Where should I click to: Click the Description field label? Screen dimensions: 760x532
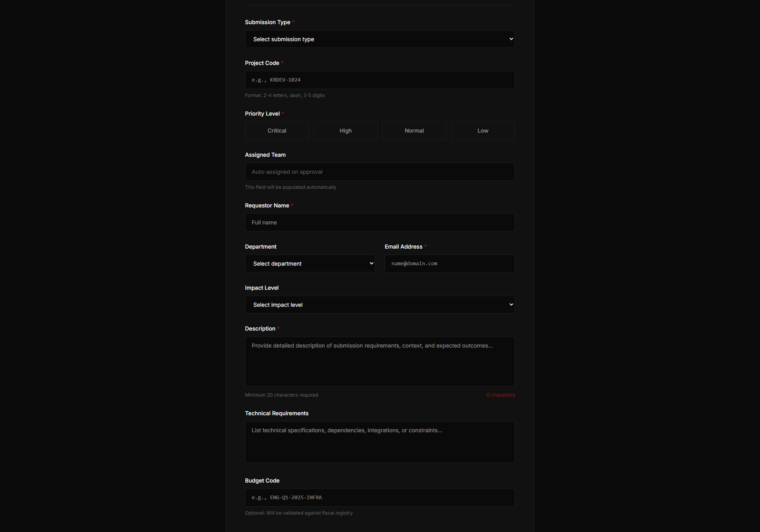(260, 329)
